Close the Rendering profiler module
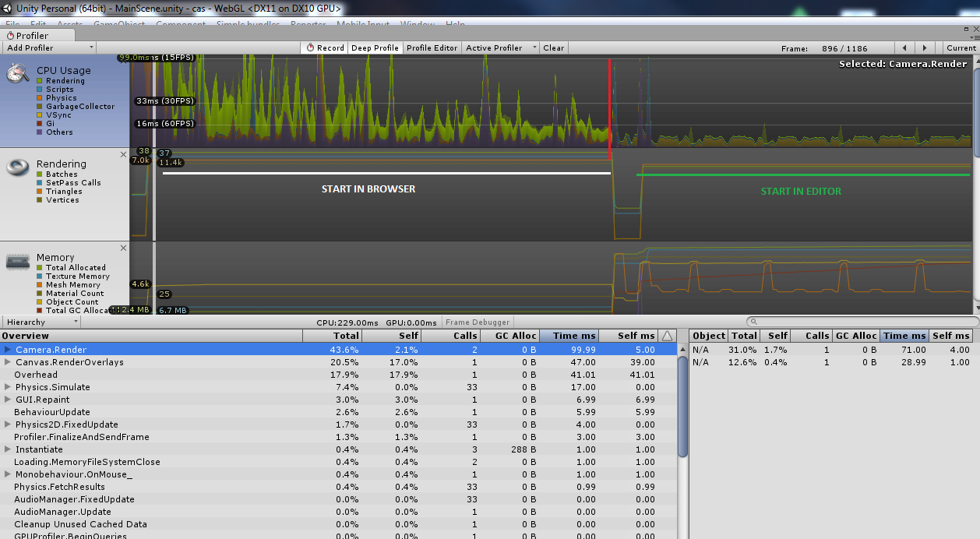980x539 pixels. pyautogui.click(x=123, y=154)
